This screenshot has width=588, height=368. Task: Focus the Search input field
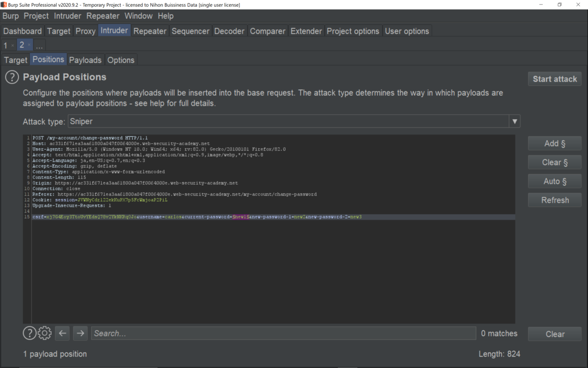click(283, 333)
